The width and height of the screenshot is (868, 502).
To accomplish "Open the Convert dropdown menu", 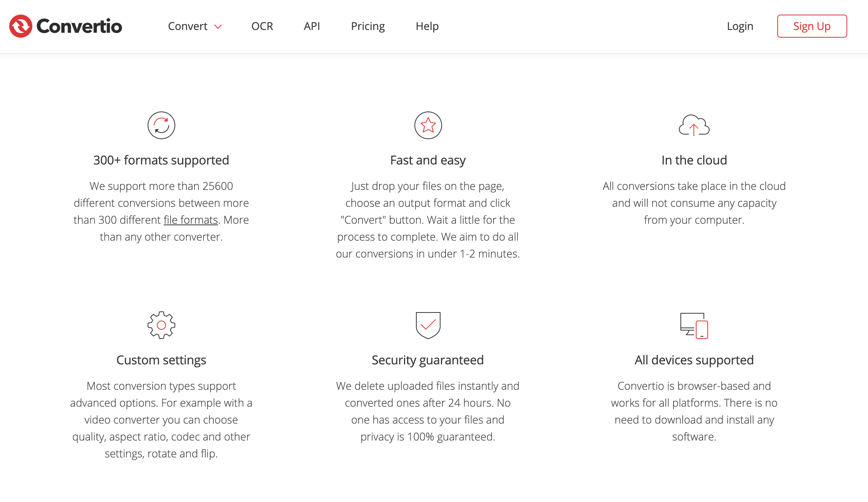I will 188,26.
